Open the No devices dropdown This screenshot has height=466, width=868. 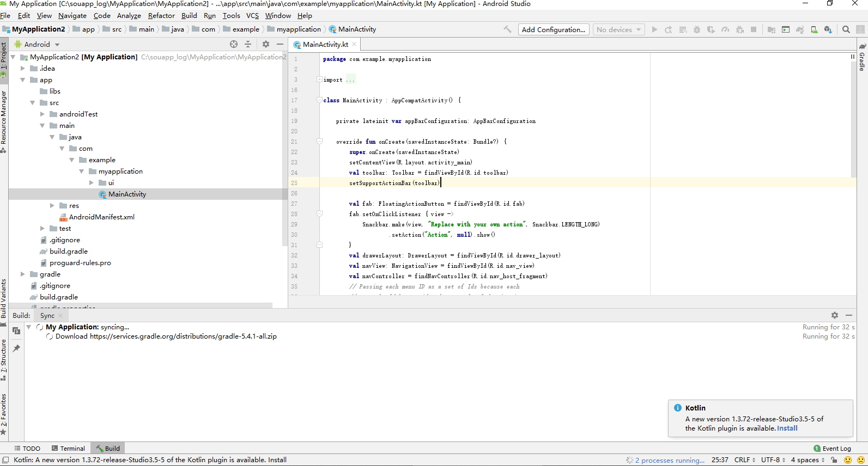[618, 29]
